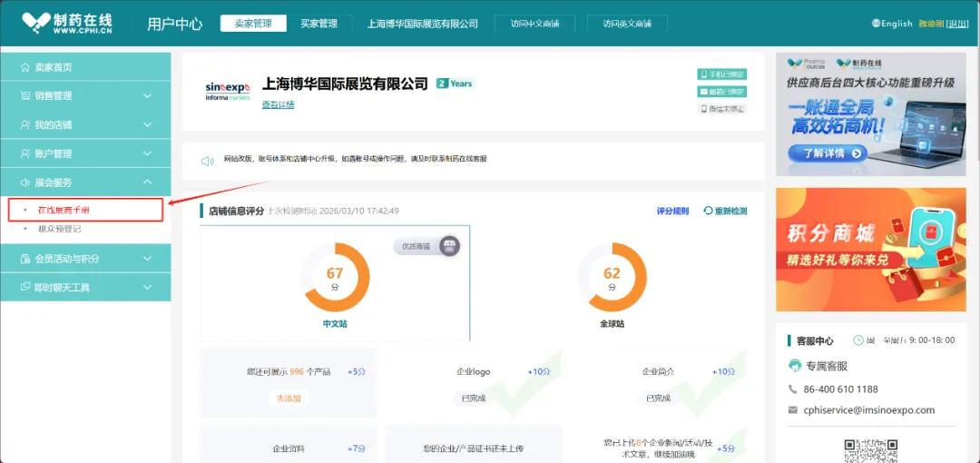
Task: Open the 积分商城 promotional banner
Action: pos(870,250)
